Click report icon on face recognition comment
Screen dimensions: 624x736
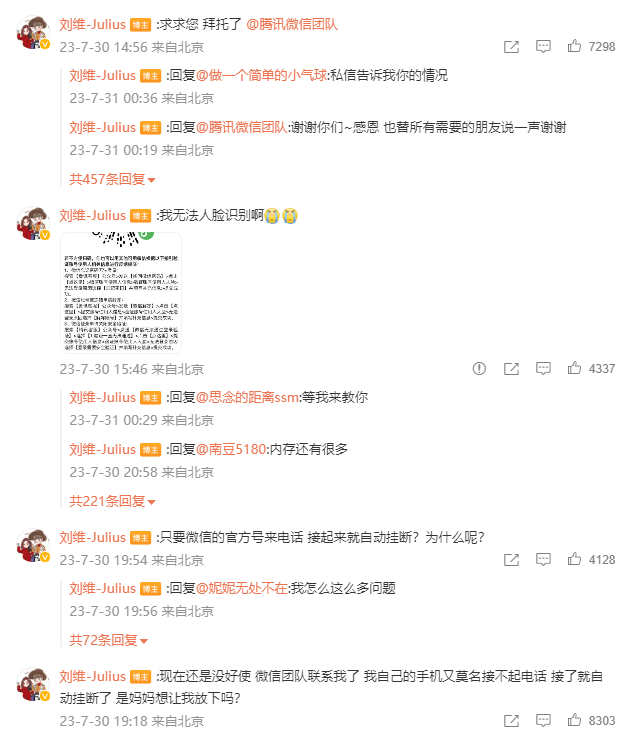(479, 368)
